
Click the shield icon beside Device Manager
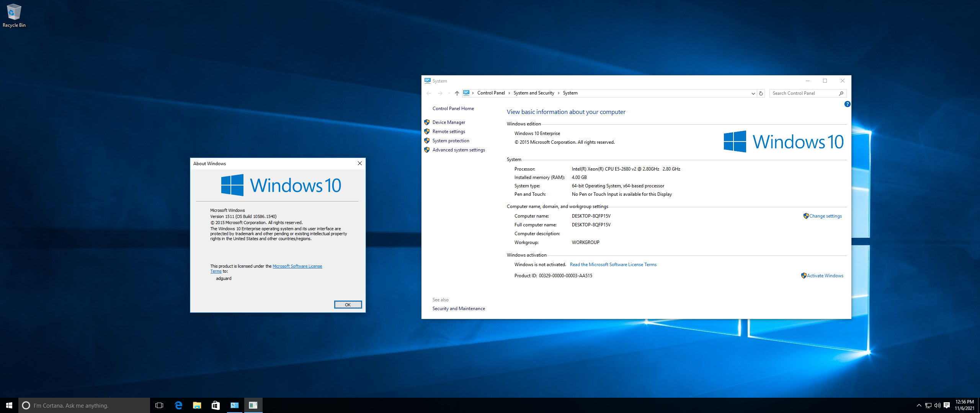(427, 122)
